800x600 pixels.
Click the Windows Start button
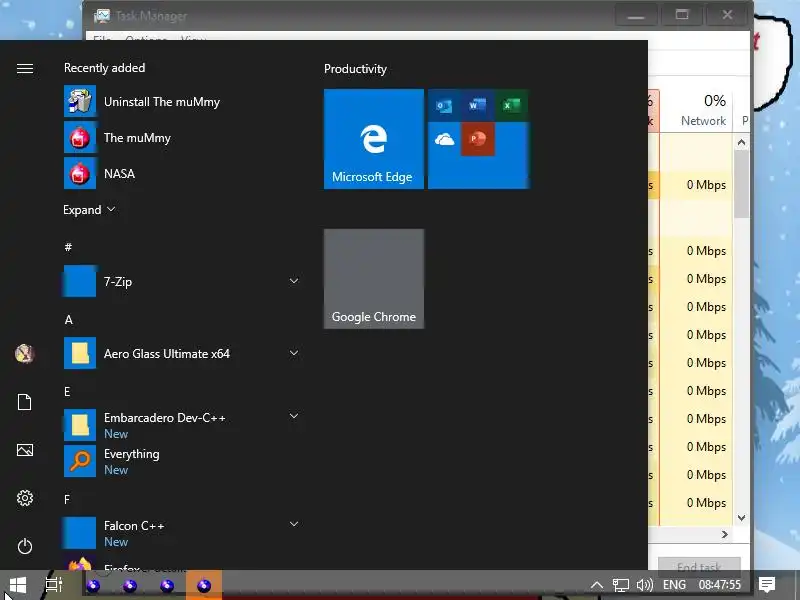click(x=18, y=585)
